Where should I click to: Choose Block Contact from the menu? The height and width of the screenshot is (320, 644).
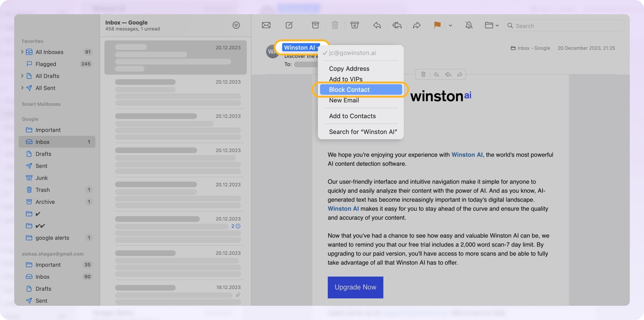coord(349,89)
